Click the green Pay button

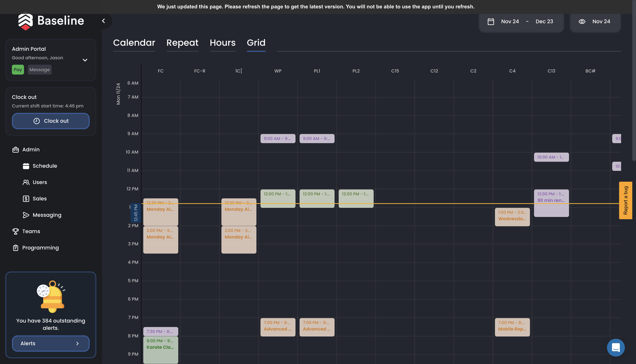(x=18, y=70)
